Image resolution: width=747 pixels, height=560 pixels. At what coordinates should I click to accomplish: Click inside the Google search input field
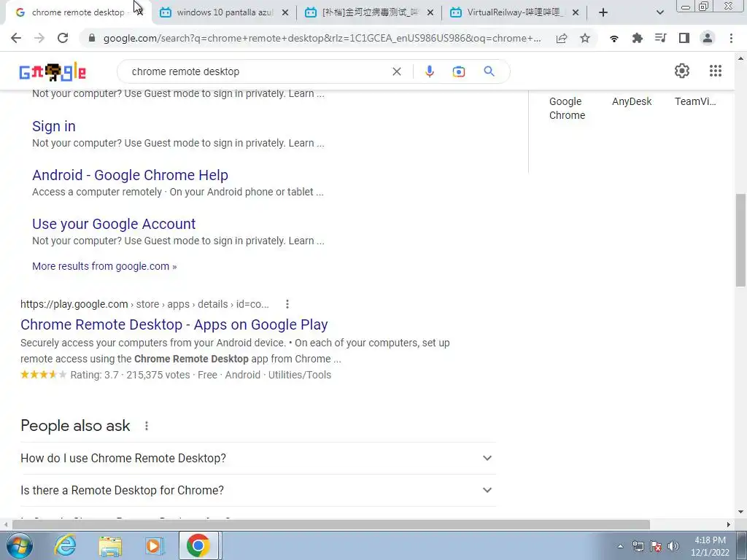point(258,71)
